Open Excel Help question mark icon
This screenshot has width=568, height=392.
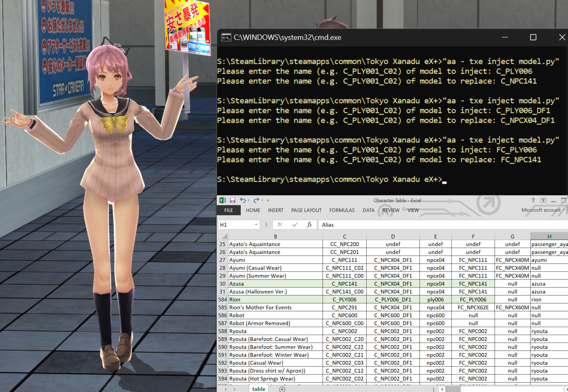click(x=533, y=200)
